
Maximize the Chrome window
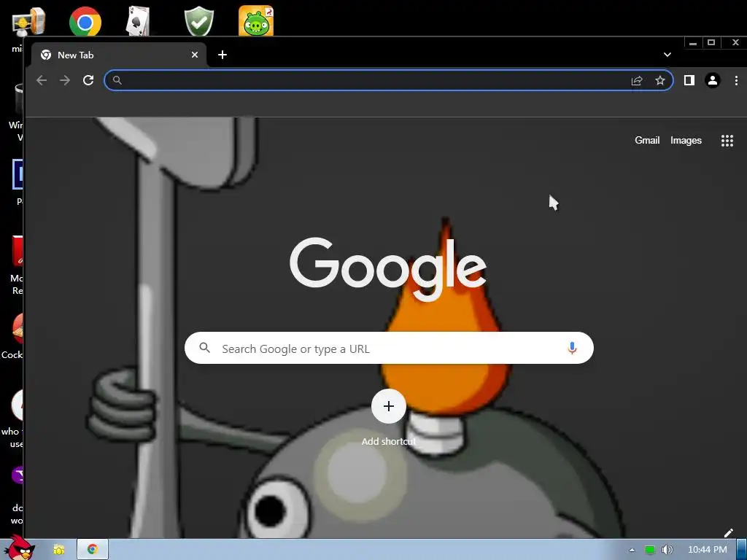[x=711, y=43]
